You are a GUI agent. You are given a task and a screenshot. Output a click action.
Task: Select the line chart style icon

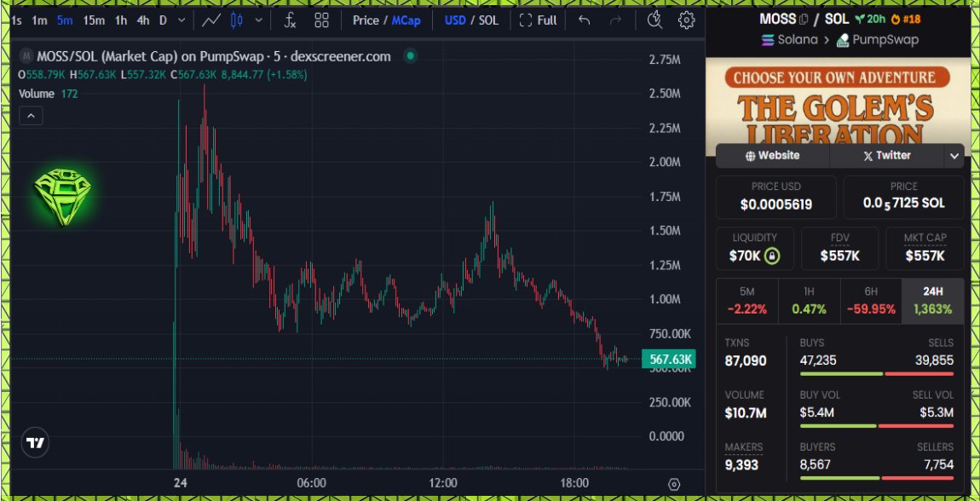pyautogui.click(x=211, y=20)
